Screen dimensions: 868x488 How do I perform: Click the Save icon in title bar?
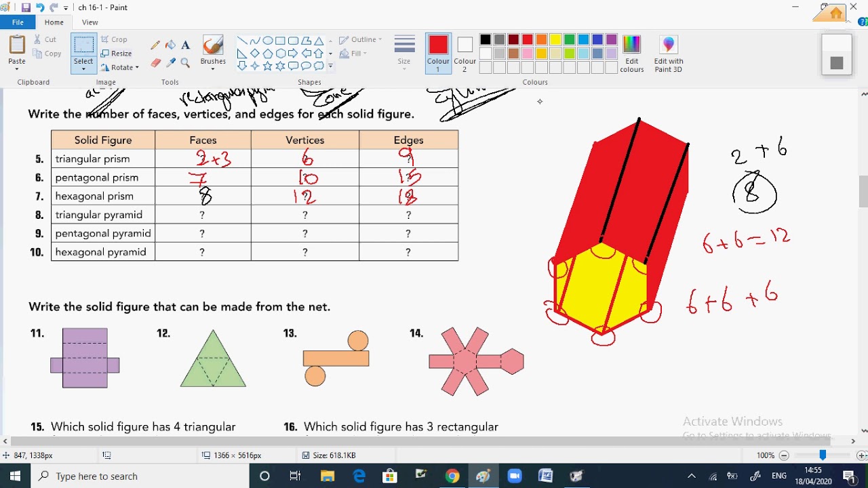click(x=26, y=7)
